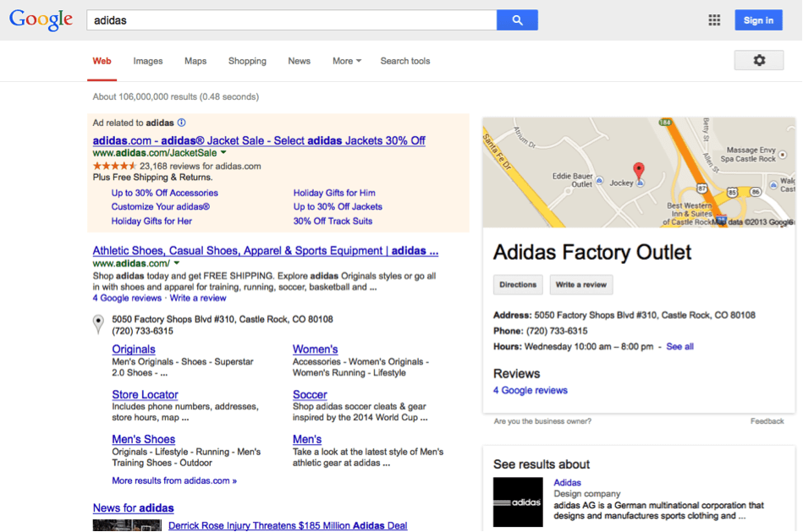The height and width of the screenshot is (532, 803).
Task: Click the red map pin marker
Action: tap(639, 171)
